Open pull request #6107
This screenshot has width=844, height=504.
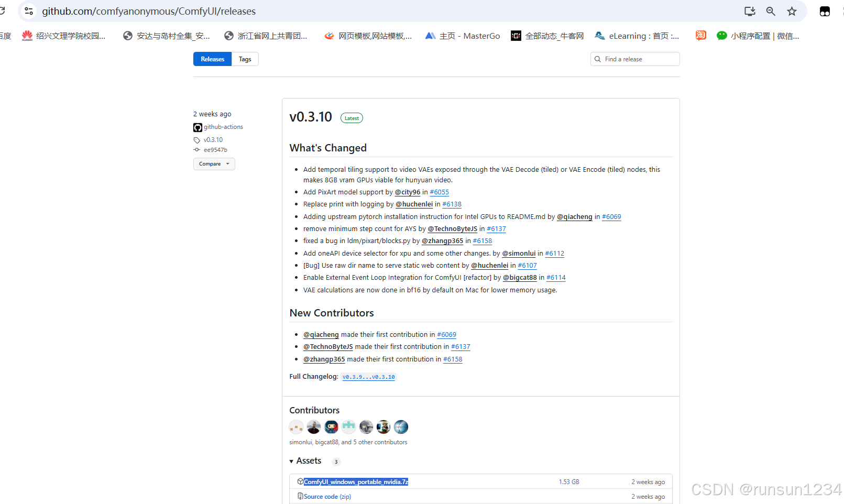tap(528, 266)
